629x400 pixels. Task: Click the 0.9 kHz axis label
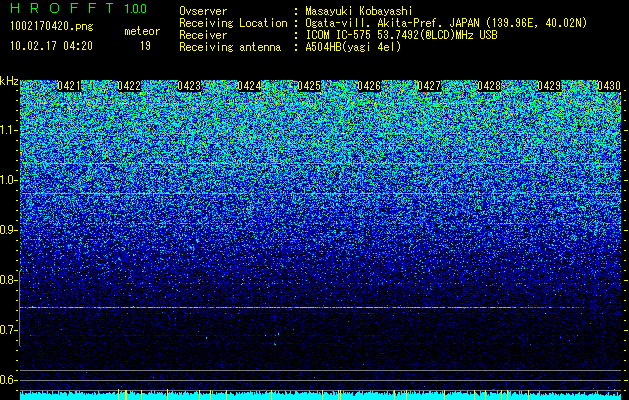point(8,230)
